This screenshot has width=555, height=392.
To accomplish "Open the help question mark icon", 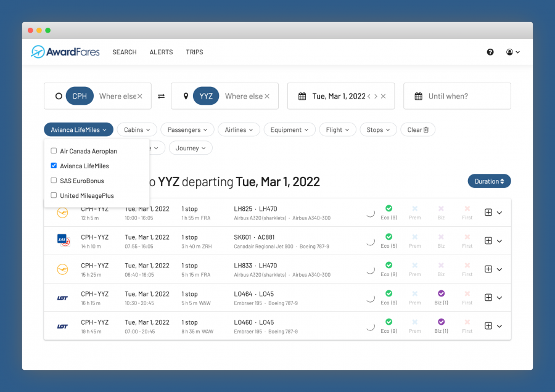I will click(490, 52).
